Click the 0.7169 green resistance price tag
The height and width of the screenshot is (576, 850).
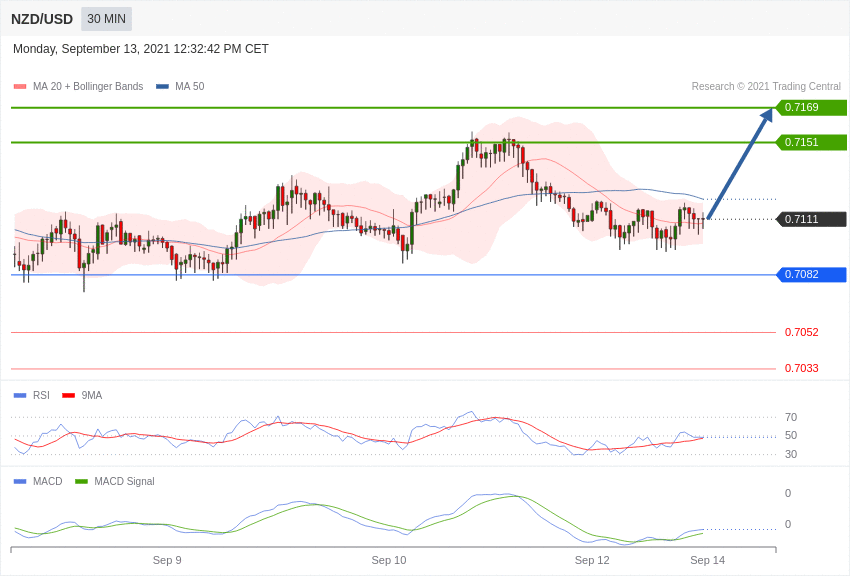click(811, 107)
